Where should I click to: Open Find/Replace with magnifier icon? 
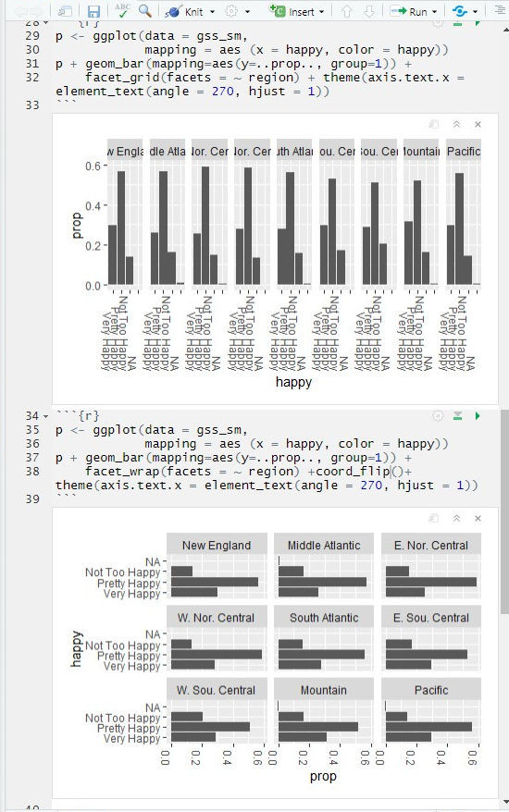click(x=145, y=11)
